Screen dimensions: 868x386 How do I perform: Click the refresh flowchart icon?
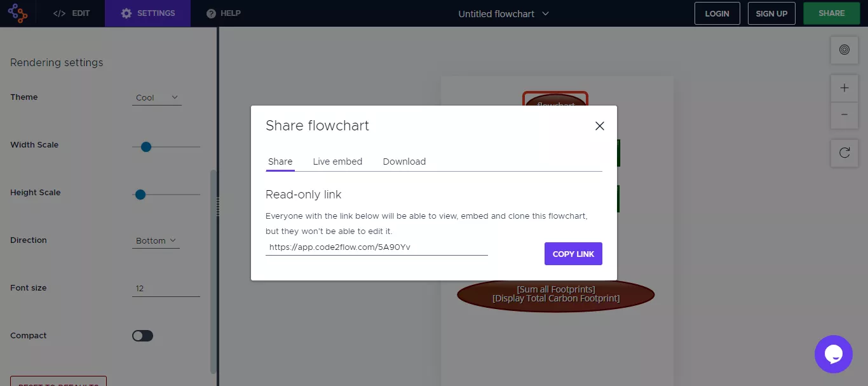pos(844,153)
